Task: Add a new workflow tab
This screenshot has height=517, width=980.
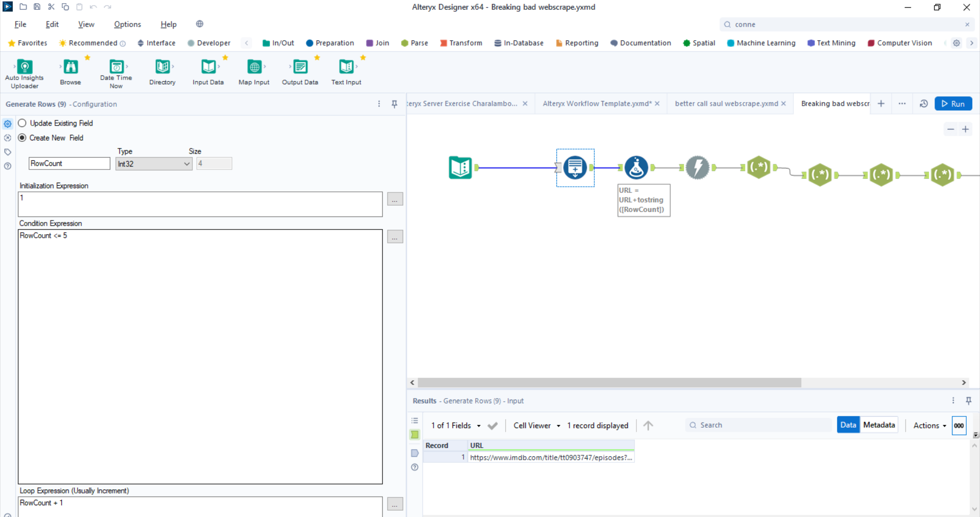Action: click(x=881, y=104)
